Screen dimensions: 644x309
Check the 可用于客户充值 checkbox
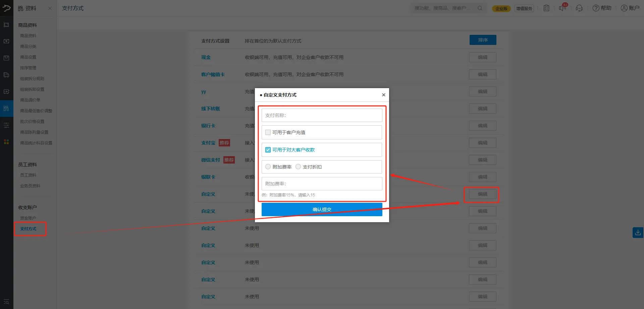coord(268,132)
